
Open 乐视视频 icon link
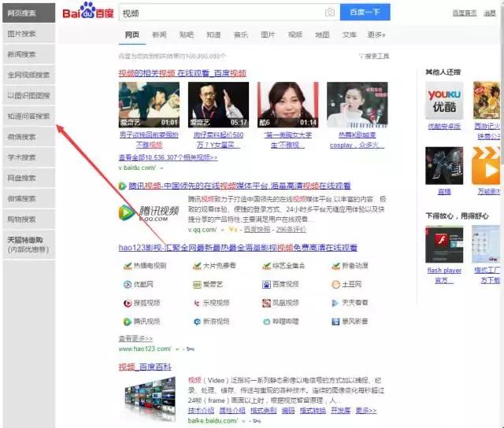point(211,303)
